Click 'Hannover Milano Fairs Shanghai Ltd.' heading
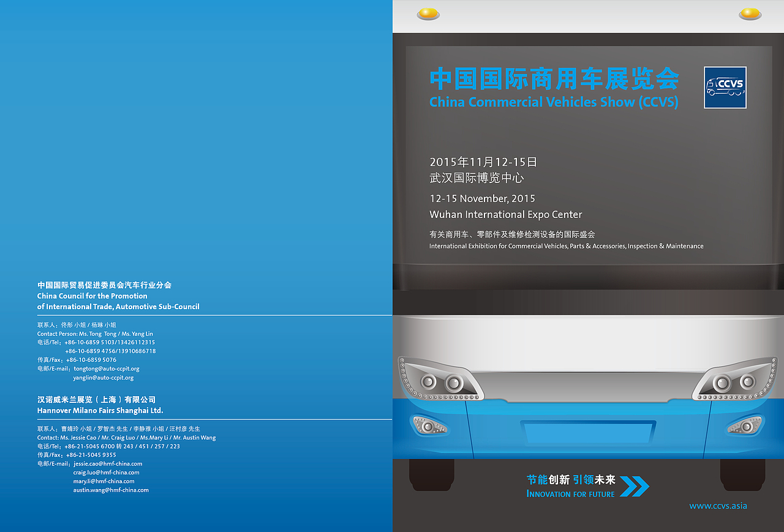Image resolution: width=784 pixels, height=532 pixels. click(x=100, y=410)
